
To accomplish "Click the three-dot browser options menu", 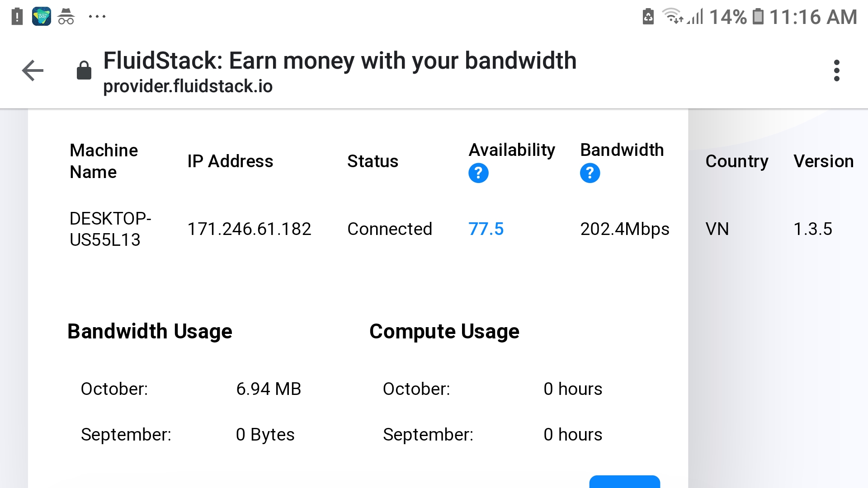I will pos(838,70).
